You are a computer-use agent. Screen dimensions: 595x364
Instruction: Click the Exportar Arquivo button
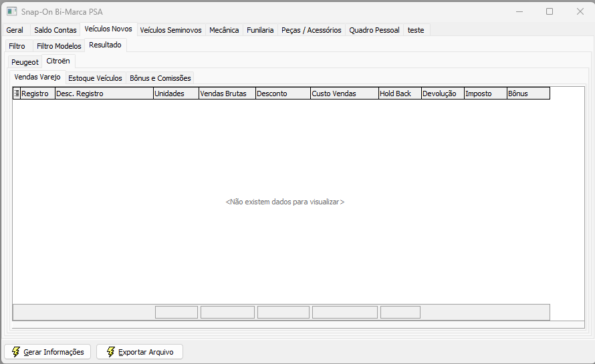coord(140,352)
